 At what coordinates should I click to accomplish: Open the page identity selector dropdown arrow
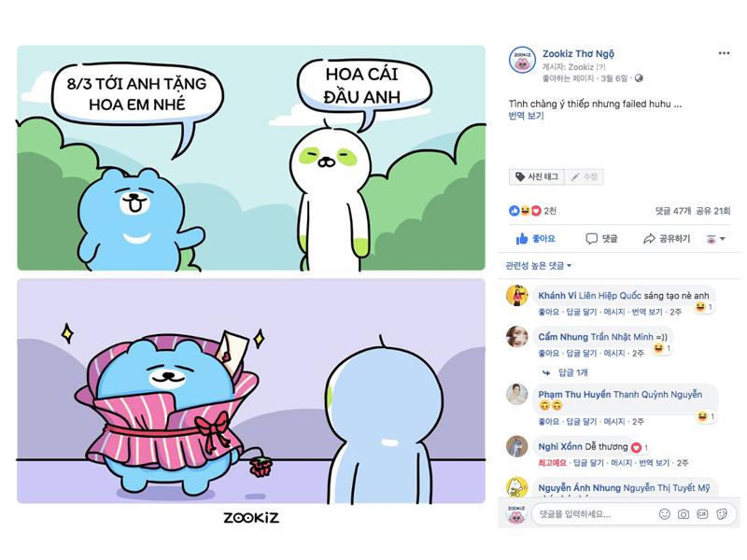click(x=715, y=239)
